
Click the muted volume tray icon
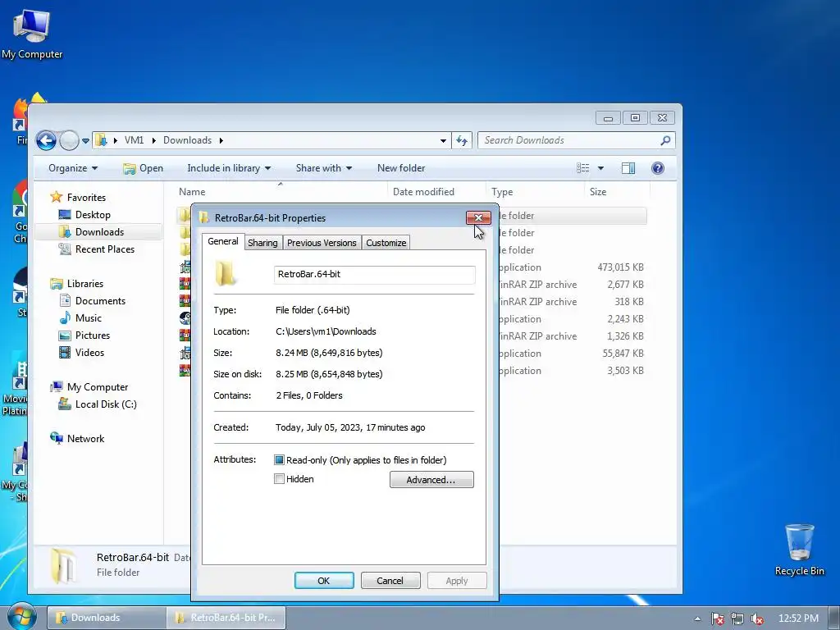click(757, 619)
